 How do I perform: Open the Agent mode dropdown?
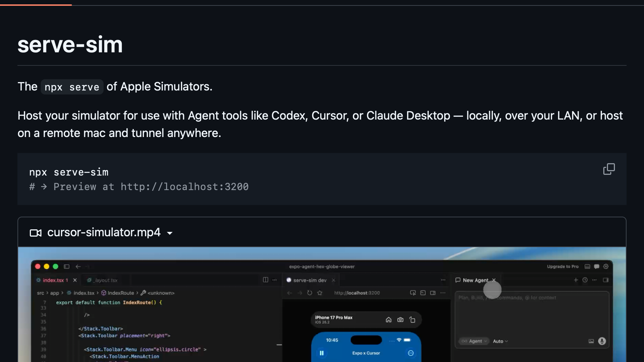[474, 341]
